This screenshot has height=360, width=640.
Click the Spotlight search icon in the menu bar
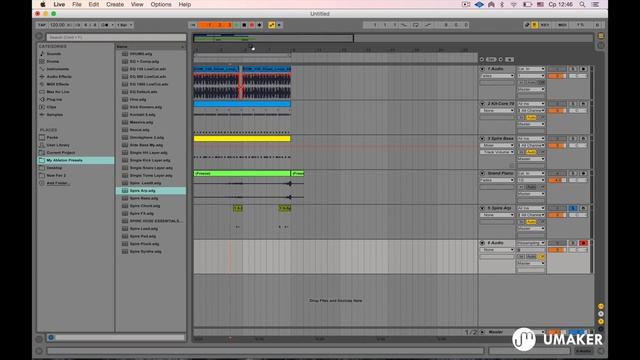coord(582,4)
